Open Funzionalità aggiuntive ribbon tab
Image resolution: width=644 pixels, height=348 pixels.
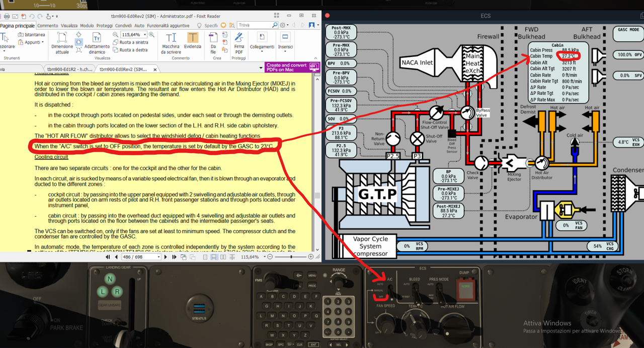[x=168, y=26]
